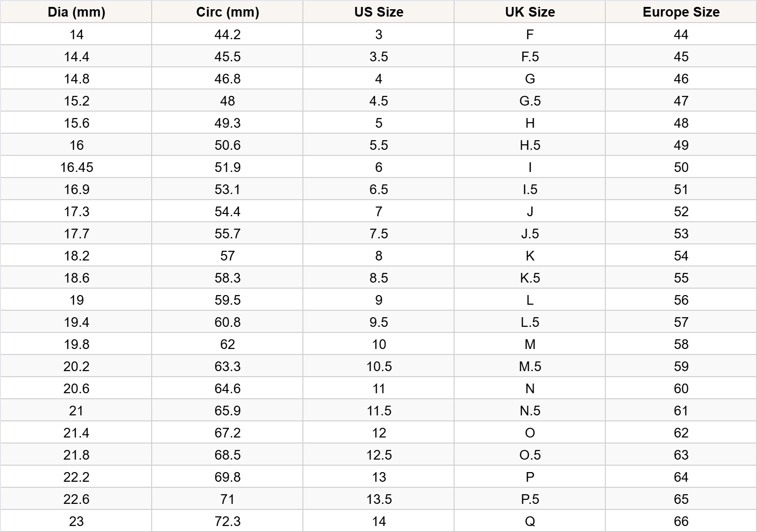
Task: Click the US Size column header
Action: (x=378, y=12)
